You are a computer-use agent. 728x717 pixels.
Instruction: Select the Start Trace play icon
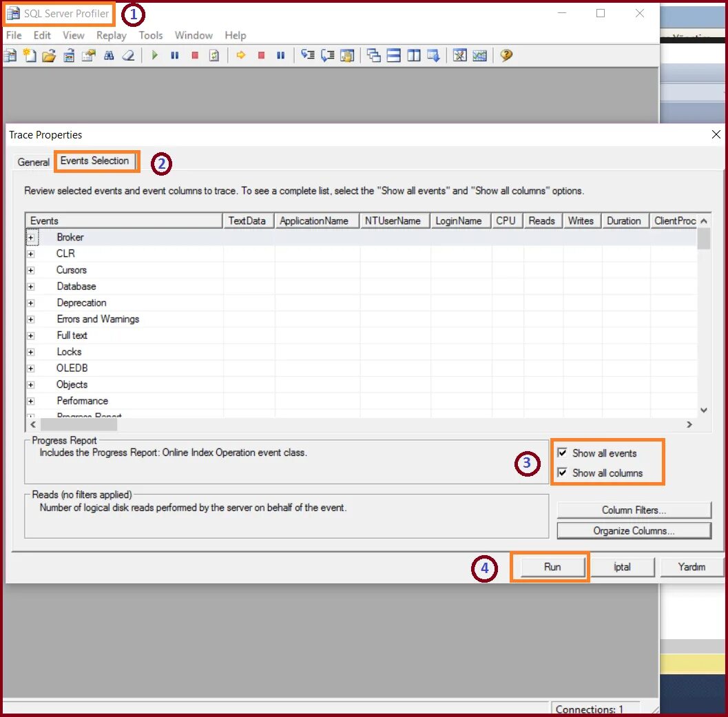click(x=154, y=55)
